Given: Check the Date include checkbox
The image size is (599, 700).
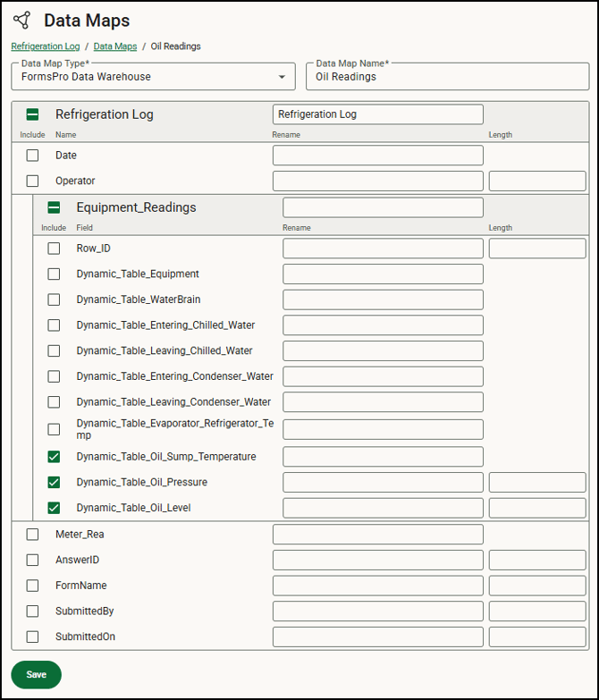Looking at the screenshot, I should click(x=33, y=156).
